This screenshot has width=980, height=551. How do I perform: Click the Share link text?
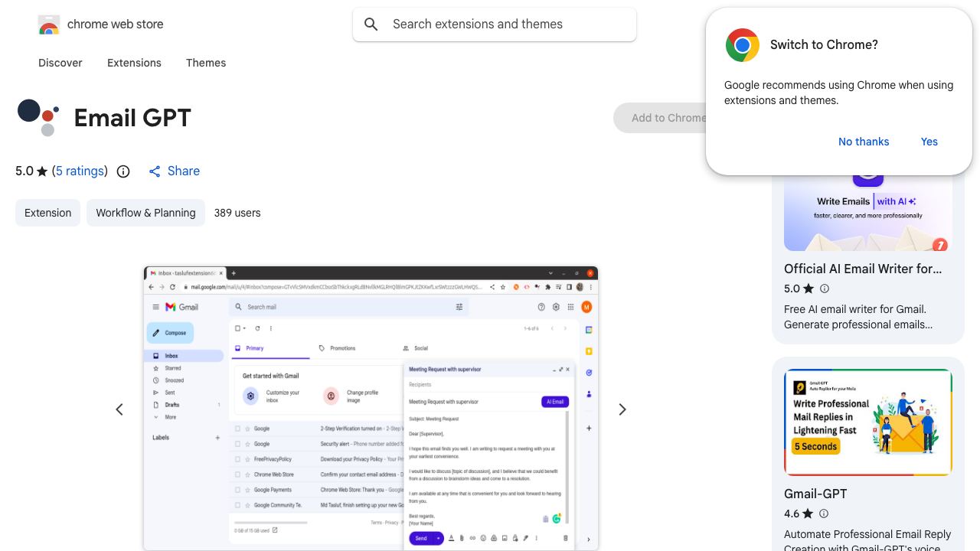tap(184, 171)
